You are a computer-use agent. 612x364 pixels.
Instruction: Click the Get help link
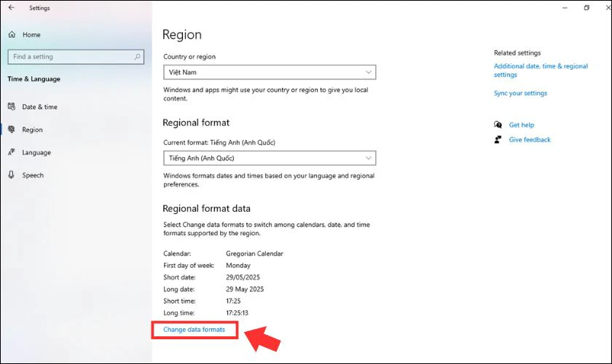[522, 124]
